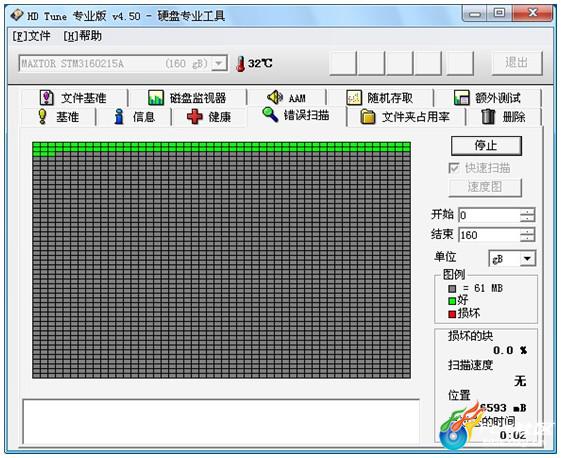Click the 结束 value spinner arrows
The height and width of the screenshot is (458, 563).
pos(527,235)
